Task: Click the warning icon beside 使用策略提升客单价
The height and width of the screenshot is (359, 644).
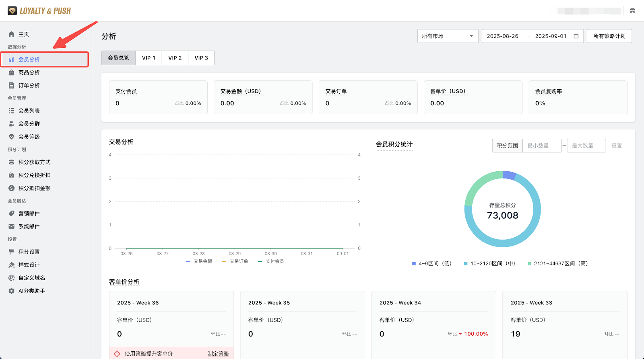Action: coord(117,354)
